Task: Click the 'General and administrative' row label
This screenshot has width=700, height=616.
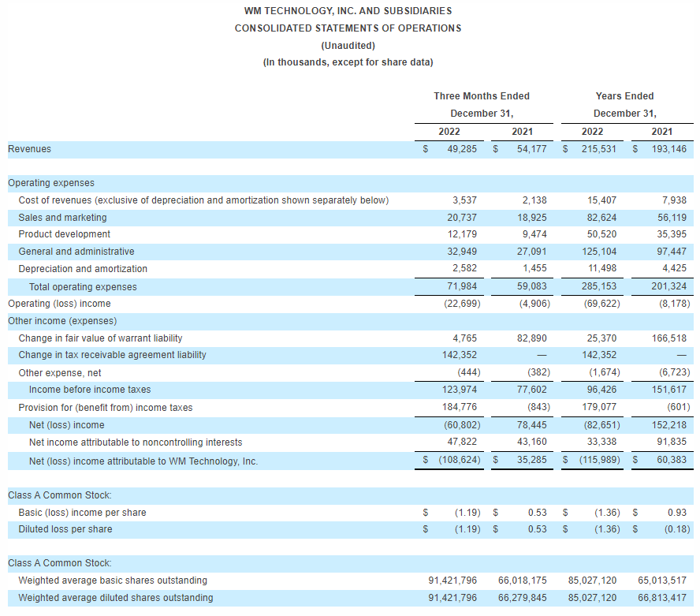Action: pyautogui.click(x=76, y=252)
